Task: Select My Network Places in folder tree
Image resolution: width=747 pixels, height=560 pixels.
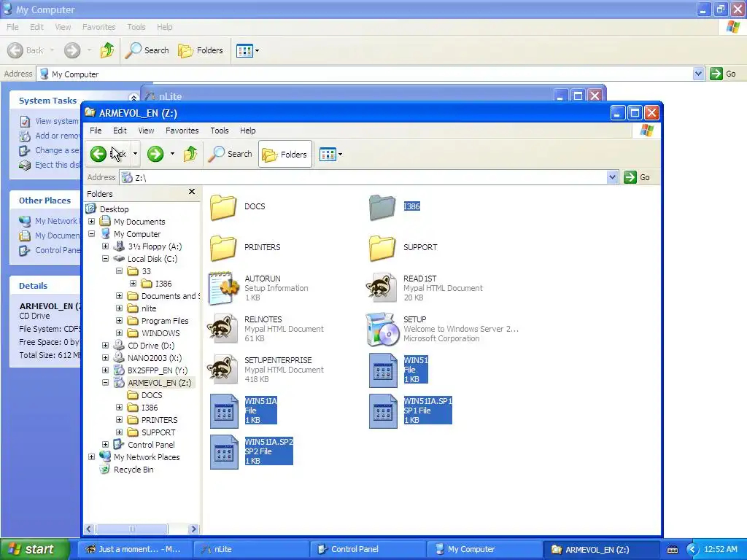Action: point(146,457)
